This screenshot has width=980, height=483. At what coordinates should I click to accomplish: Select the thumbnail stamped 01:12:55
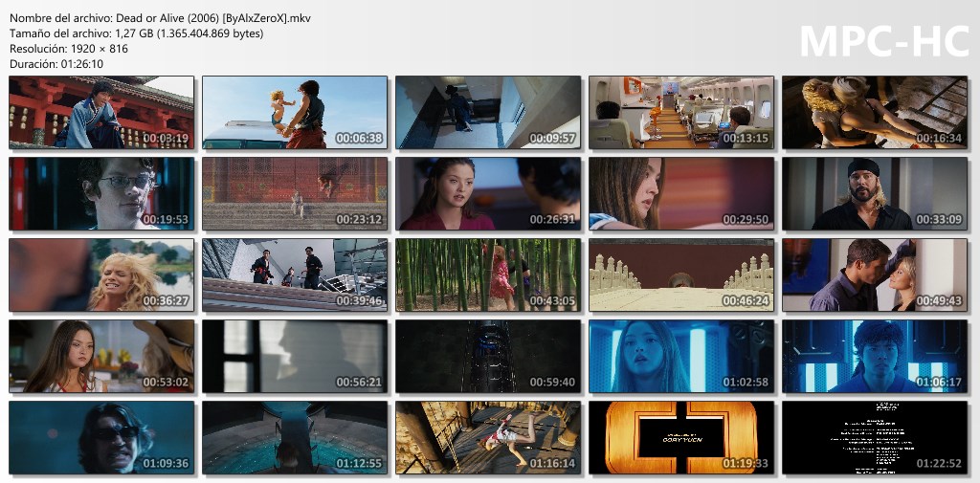(295, 437)
